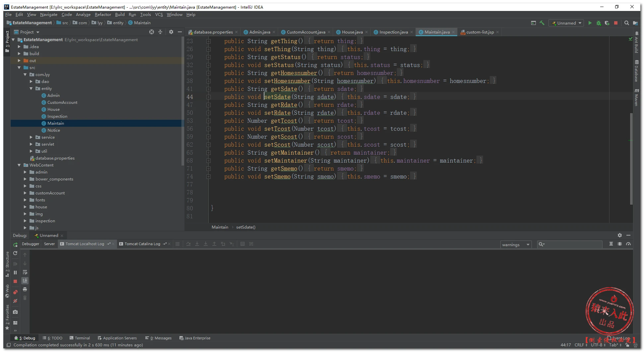The width and height of the screenshot is (644, 352).
Task: Open the warnings log filter dropdown
Action: point(516,245)
